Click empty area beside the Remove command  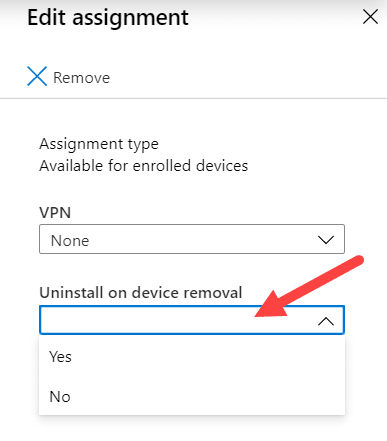[x=247, y=77]
